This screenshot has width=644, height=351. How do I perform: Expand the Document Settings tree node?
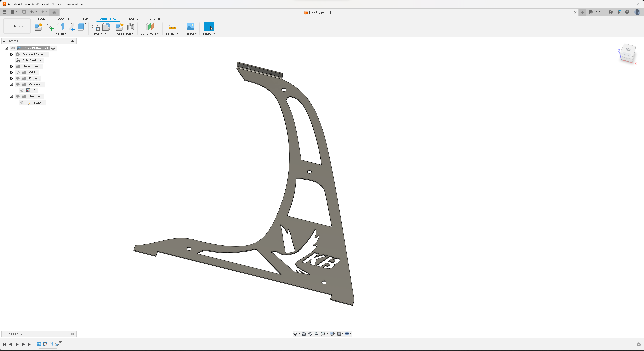coord(11,54)
